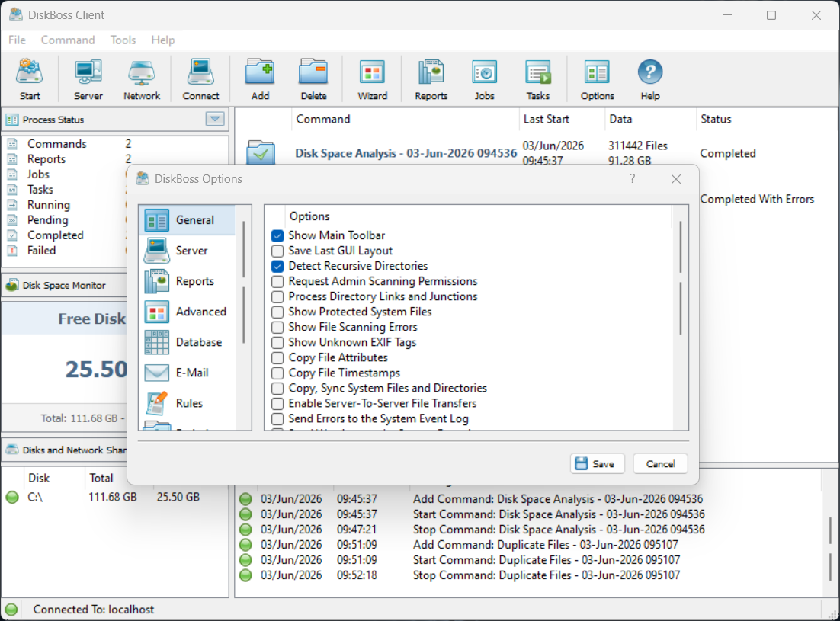The image size is (840, 621).
Task: Click the question mark help button in dialog
Action: [633, 178]
